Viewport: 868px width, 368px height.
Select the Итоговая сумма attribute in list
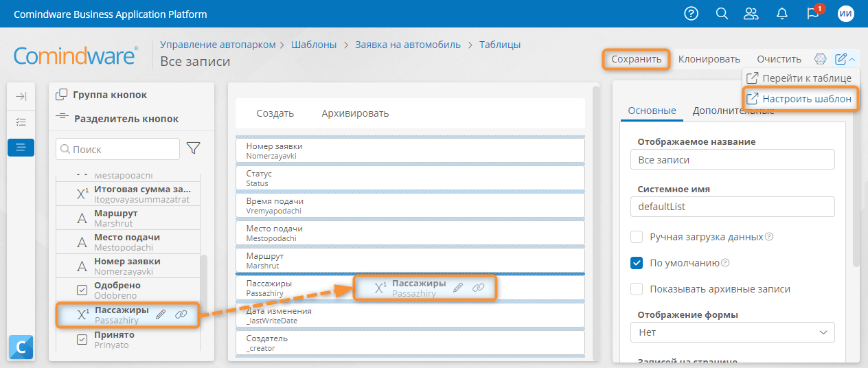tap(128, 194)
